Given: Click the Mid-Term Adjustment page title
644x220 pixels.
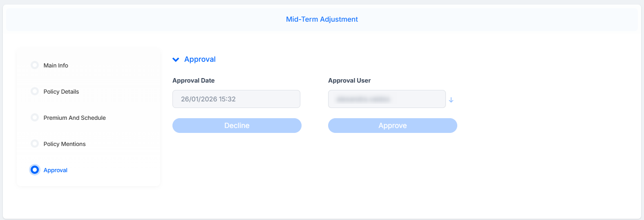Looking at the screenshot, I should (x=322, y=19).
